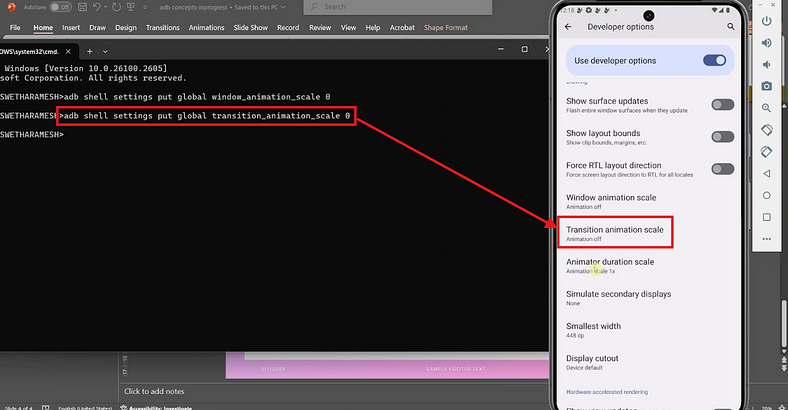Image resolution: width=788 pixels, height=410 pixels.
Task: Click the PowerPoint app logo icon
Action: pos(11,7)
